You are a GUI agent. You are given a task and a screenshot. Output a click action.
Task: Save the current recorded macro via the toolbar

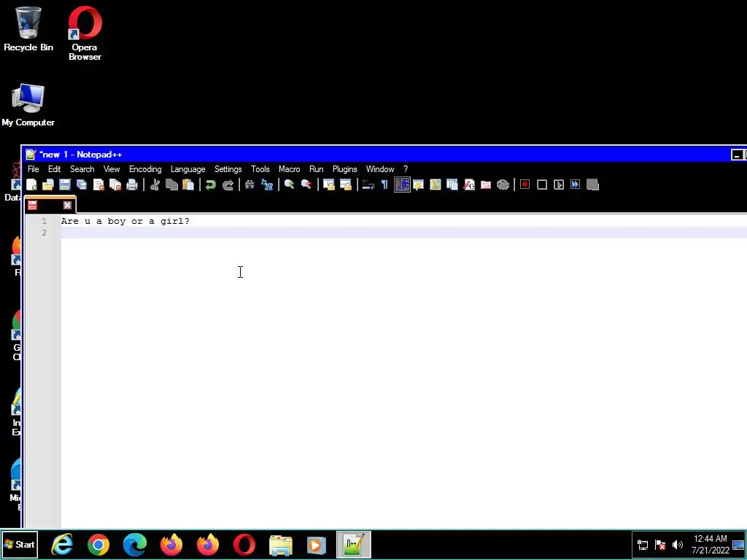592,184
